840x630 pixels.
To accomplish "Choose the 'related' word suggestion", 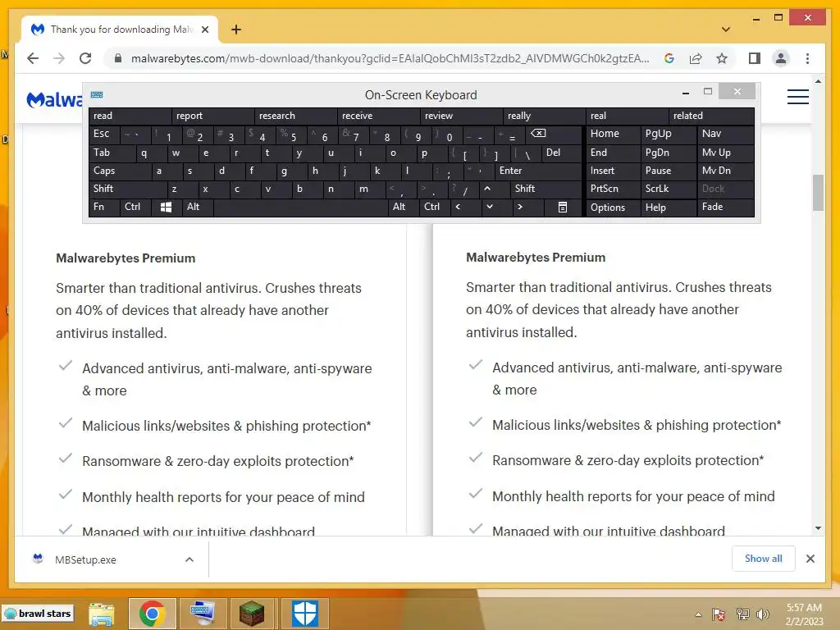I will coord(711,116).
